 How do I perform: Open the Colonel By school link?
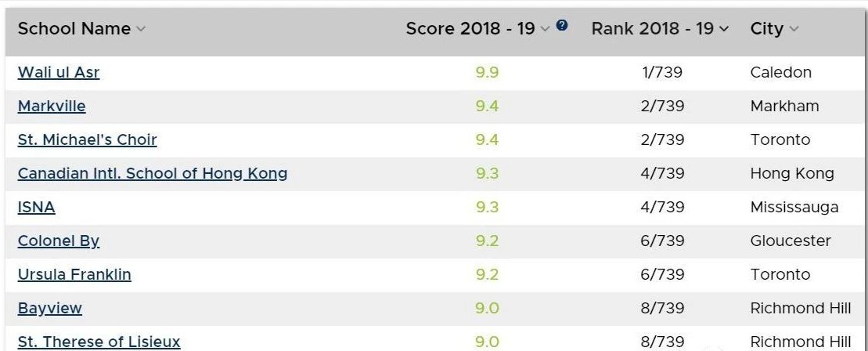click(59, 241)
